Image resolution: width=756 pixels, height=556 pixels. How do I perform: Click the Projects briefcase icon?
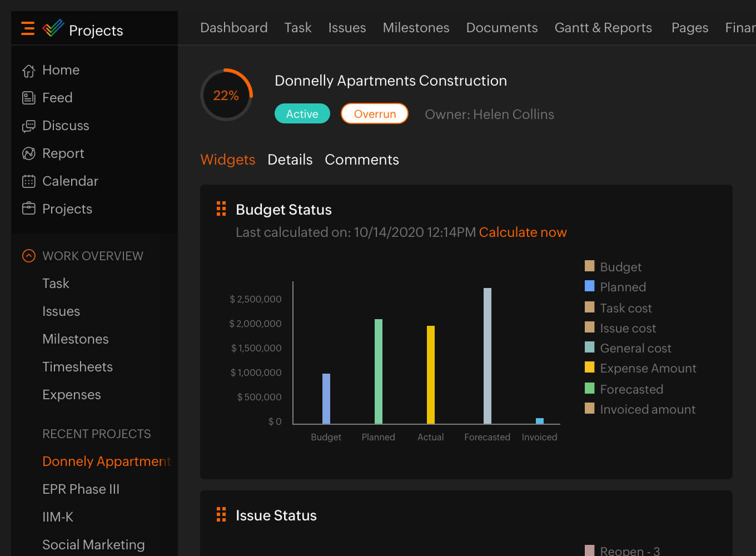(x=28, y=209)
